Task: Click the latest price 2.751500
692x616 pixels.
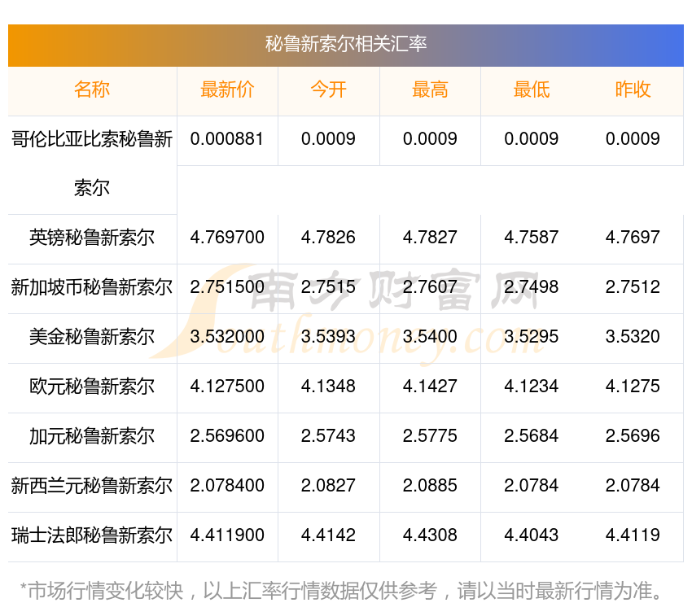Action: [x=227, y=287]
